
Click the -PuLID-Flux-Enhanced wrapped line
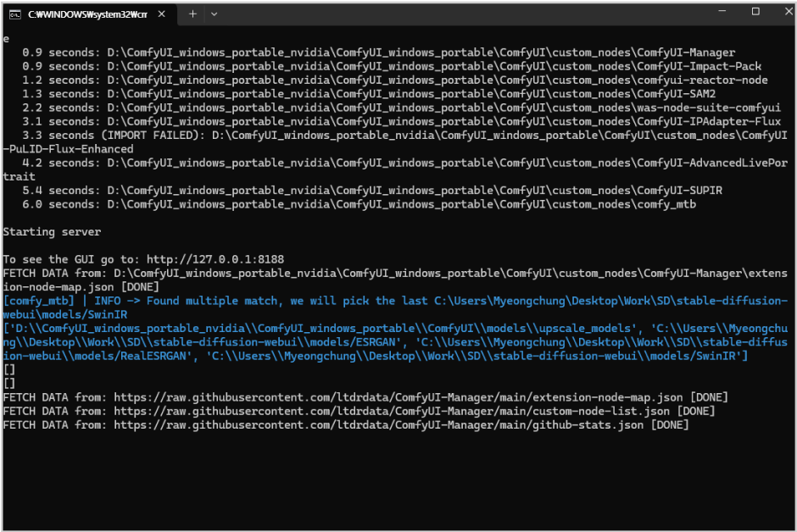[68, 149]
